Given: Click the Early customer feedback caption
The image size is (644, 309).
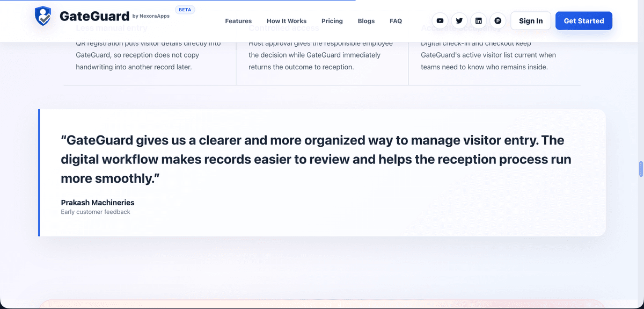Looking at the screenshot, I should coord(96,212).
